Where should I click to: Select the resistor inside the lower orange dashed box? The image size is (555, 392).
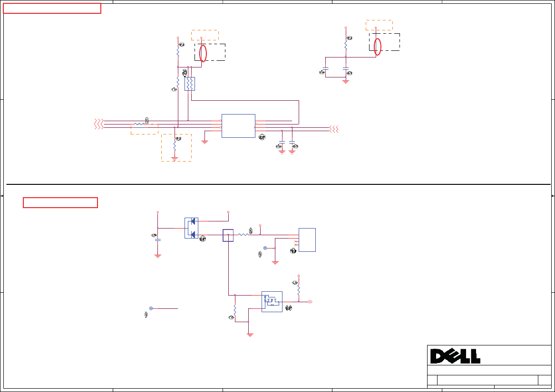click(175, 146)
